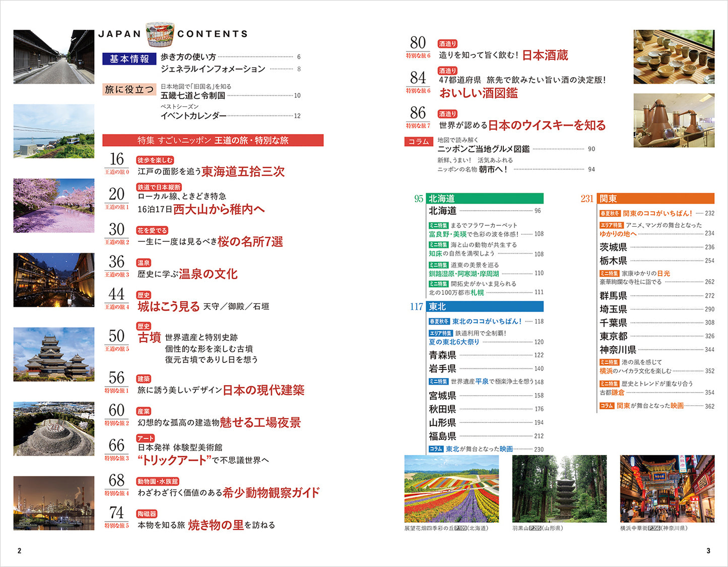728x567 pixels.
Task: Select the orange 関東 section header
Action: point(655,199)
